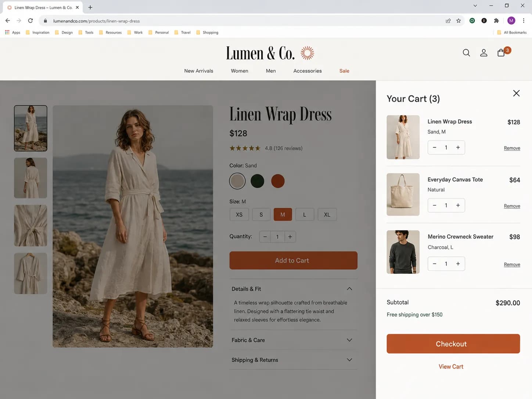
Task: Increase Linen Wrap Dress quantity in cart
Action: click(458, 147)
